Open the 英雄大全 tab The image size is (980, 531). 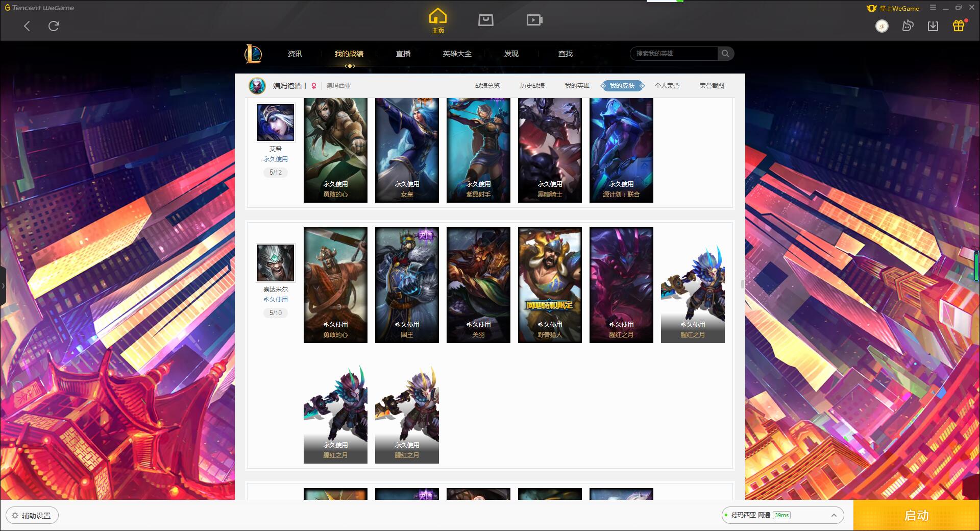[457, 54]
